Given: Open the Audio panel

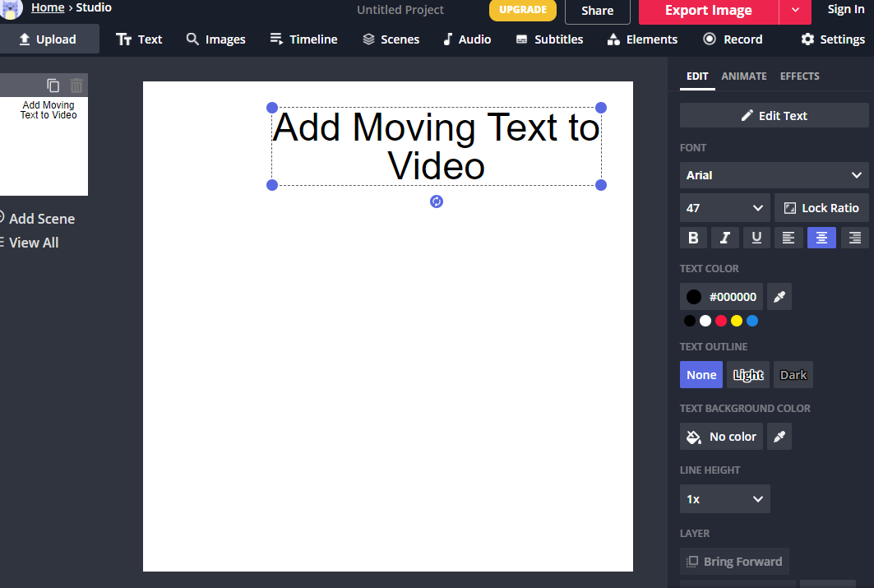Looking at the screenshot, I should point(466,39).
